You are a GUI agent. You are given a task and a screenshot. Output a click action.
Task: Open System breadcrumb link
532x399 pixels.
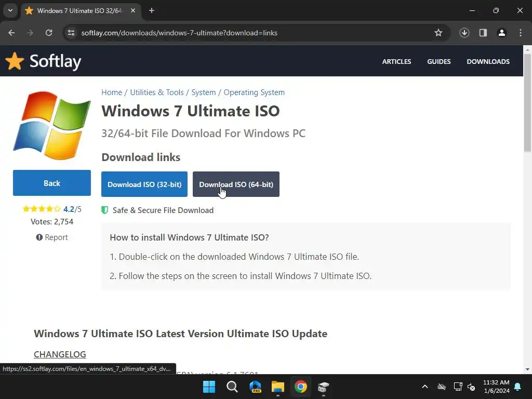pos(204,92)
